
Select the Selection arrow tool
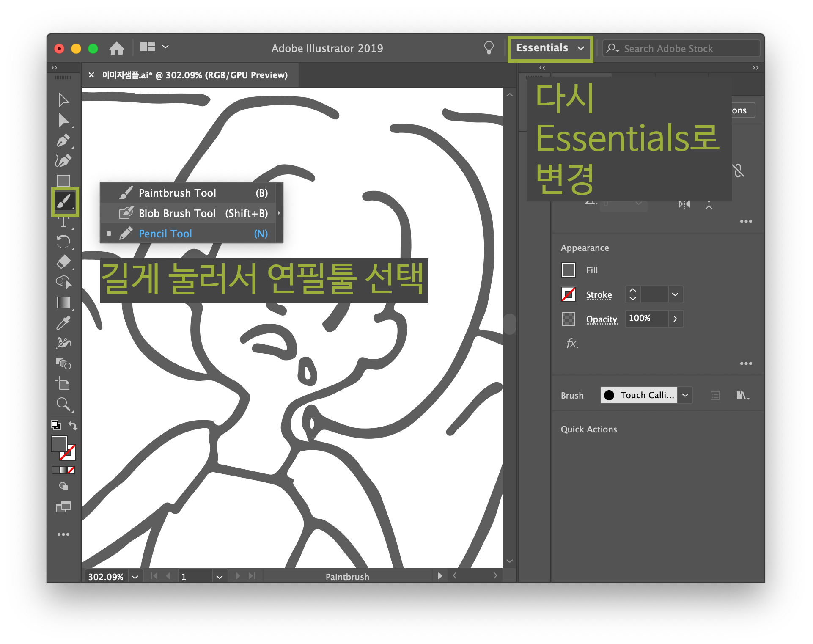[63, 100]
